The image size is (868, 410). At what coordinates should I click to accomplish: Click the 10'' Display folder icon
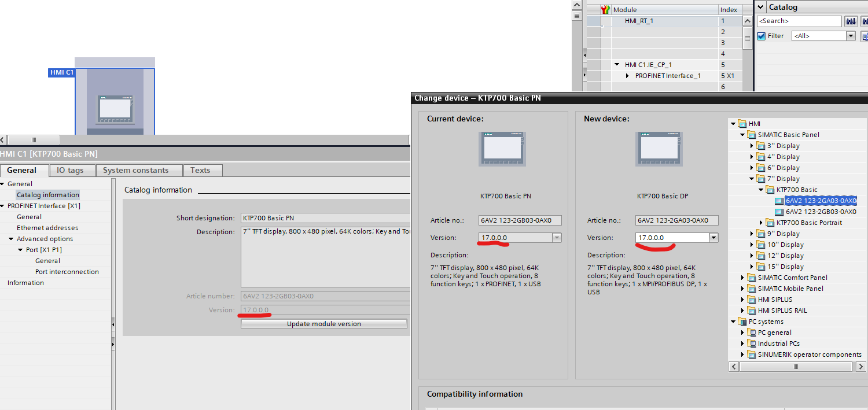pyautogui.click(x=761, y=245)
